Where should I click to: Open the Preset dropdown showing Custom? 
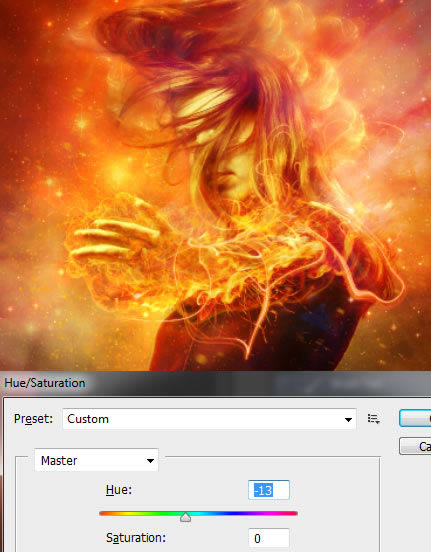209,419
